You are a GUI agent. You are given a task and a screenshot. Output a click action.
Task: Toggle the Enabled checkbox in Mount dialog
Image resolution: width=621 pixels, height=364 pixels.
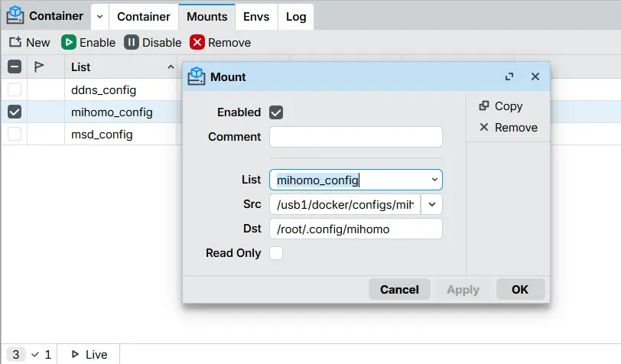tap(276, 112)
